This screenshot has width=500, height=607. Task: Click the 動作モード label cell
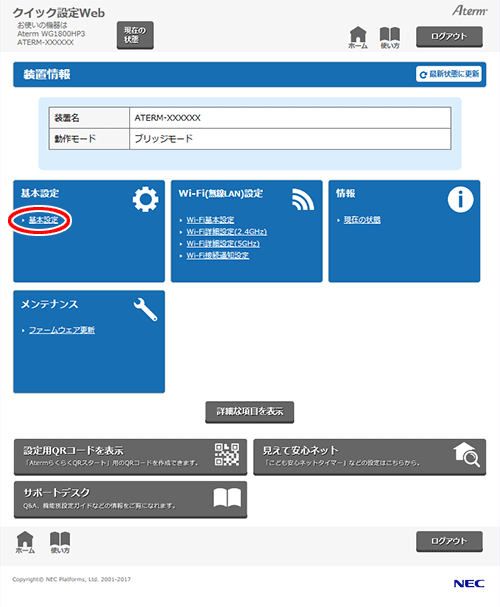(89, 139)
